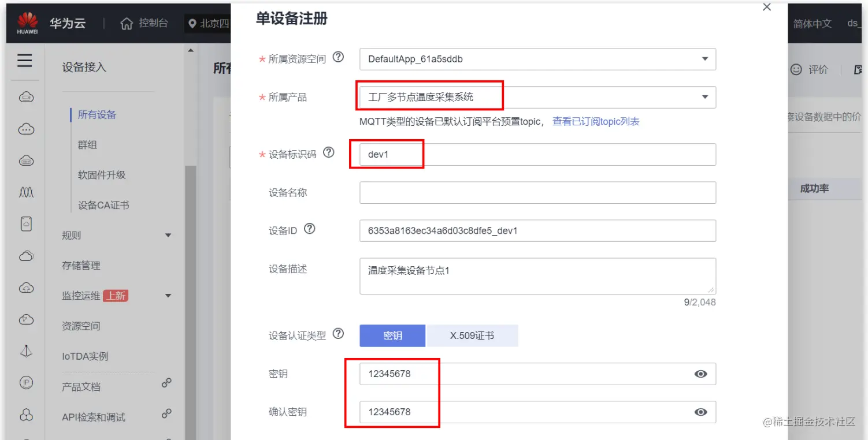Click the smiley icon next to 评价
The image size is (868, 440).
(796, 69)
